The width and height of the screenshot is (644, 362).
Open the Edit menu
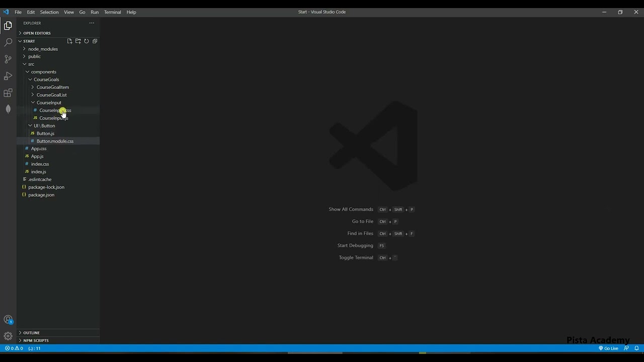pos(31,12)
